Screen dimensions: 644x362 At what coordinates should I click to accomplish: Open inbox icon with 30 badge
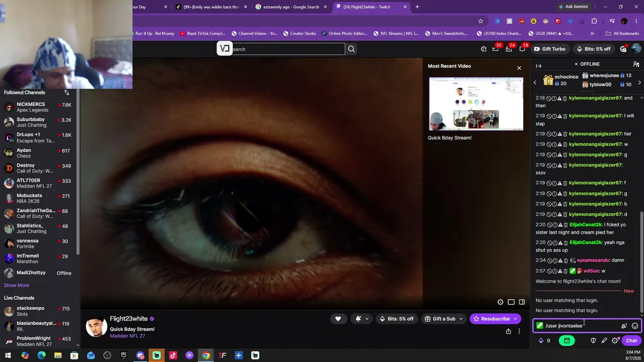coord(496,49)
